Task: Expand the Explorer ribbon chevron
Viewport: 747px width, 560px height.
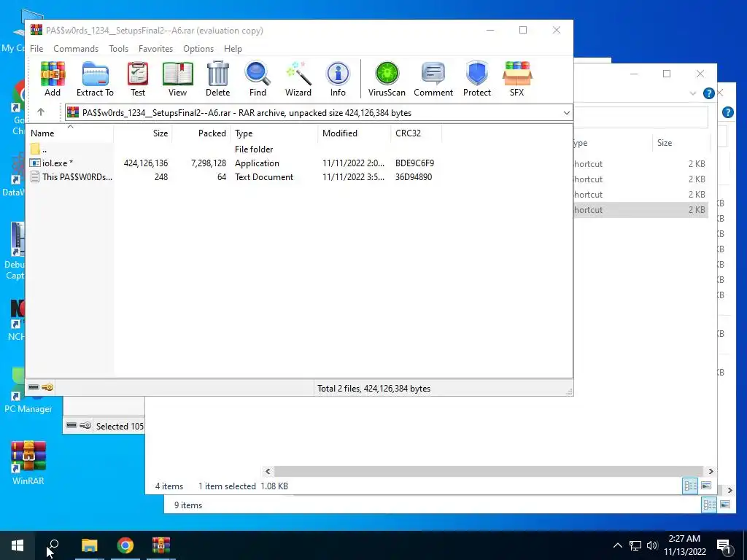Action: click(x=693, y=93)
